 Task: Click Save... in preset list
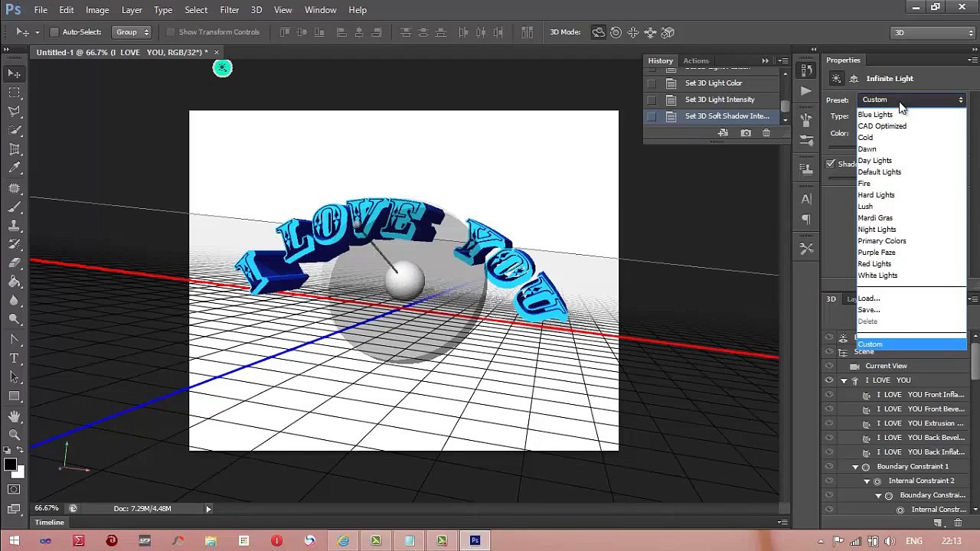coord(869,310)
